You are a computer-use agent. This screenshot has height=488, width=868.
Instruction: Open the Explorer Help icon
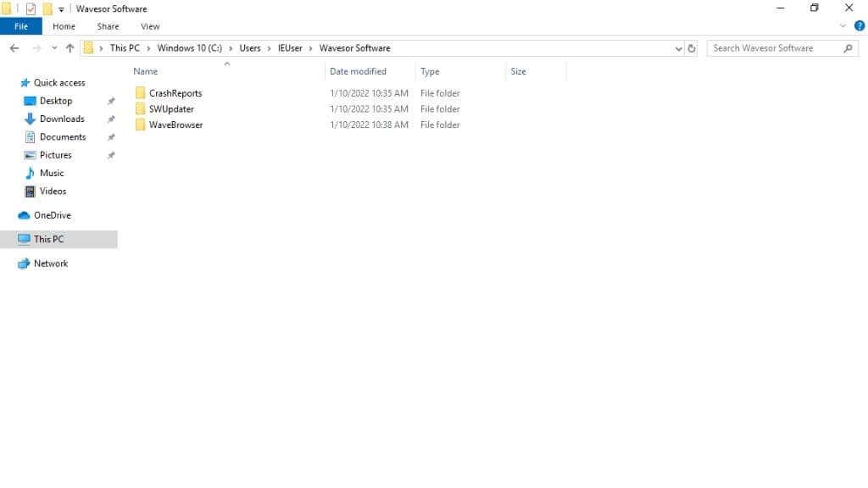pos(860,26)
